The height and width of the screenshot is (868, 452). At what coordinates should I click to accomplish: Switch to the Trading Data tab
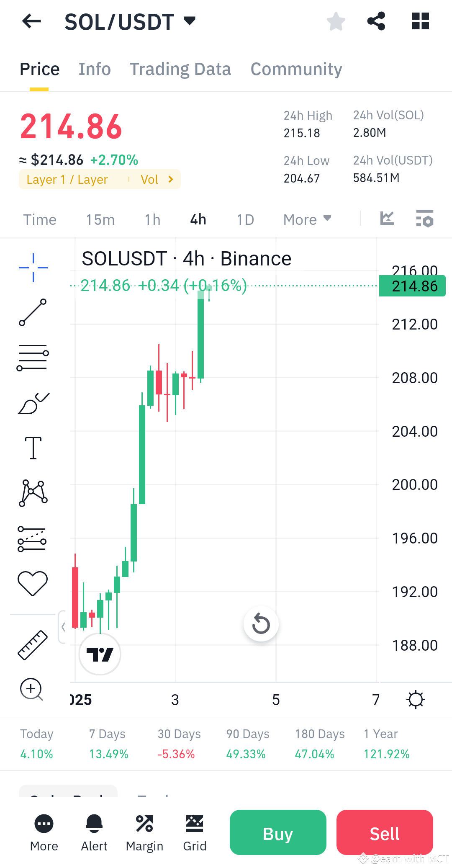180,68
